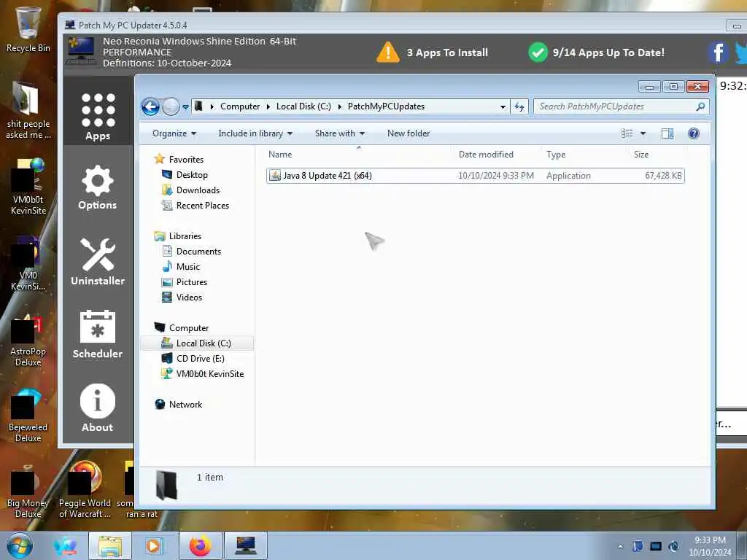Viewport: 747px width, 560px height.
Task: Click the green apps up-to-date checkmark icon
Action: tap(538, 52)
